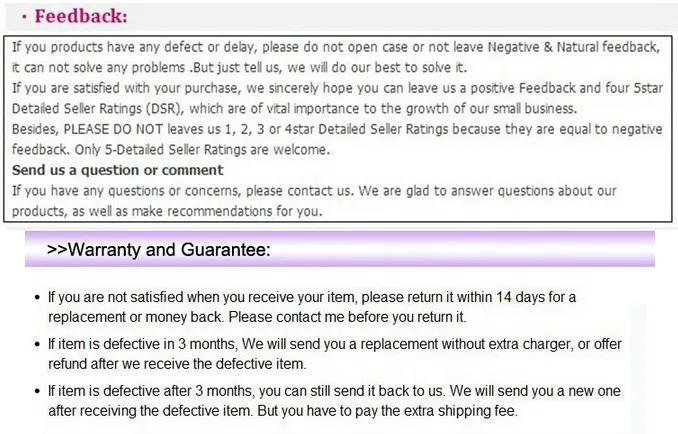678x434 pixels.
Task: Click the 'positive Feedback and four 5star' text
Action: coord(566,88)
